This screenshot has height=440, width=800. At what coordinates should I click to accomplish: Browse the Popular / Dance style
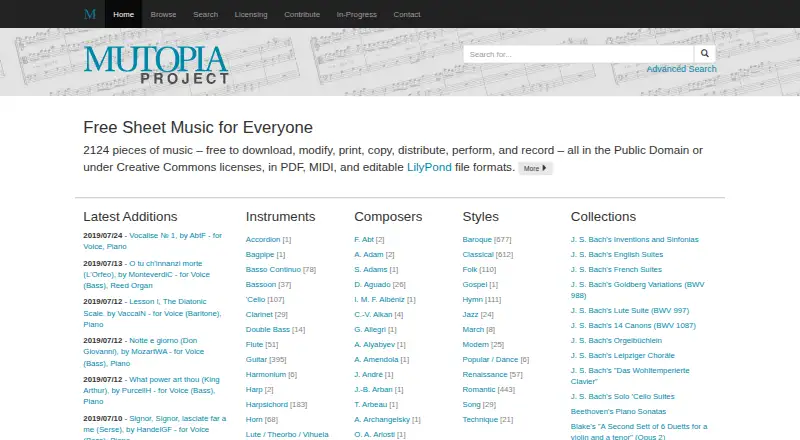(x=490, y=359)
